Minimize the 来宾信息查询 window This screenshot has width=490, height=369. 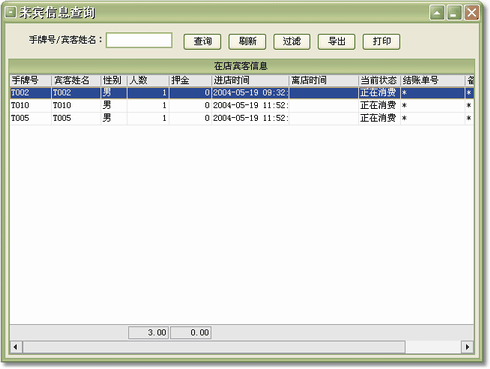(x=454, y=13)
